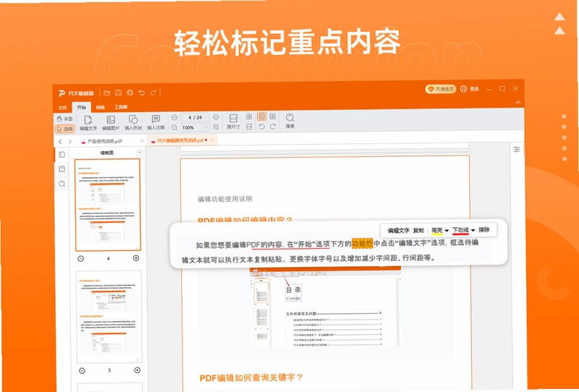Click the fit width icon below fit page
Image resolution: width=579 pixels, height=392 pixels.
click(249, 127)
